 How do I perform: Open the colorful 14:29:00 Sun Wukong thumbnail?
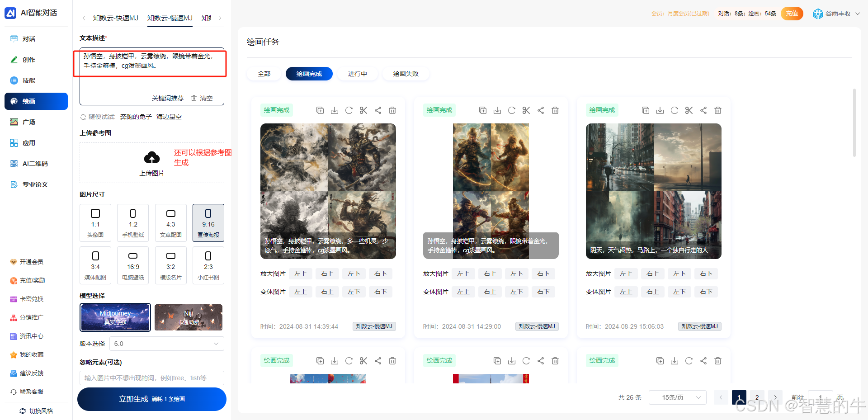[491, 191]
